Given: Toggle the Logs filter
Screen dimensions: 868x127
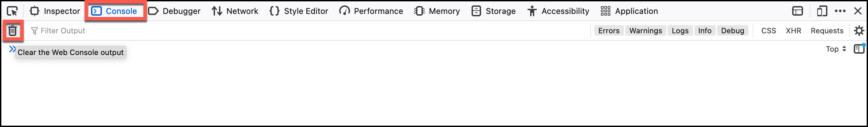Looking at the screenshot, I should tap(680, 31).
